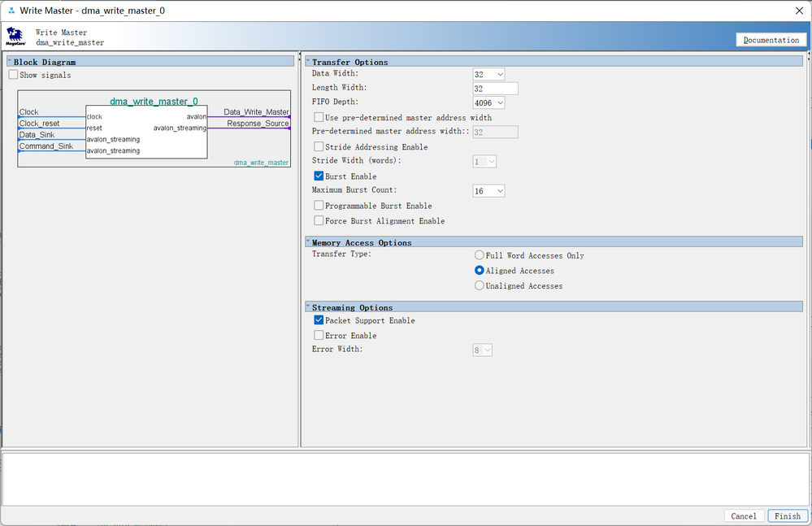Click the Finish button

[x=787, y=516]
